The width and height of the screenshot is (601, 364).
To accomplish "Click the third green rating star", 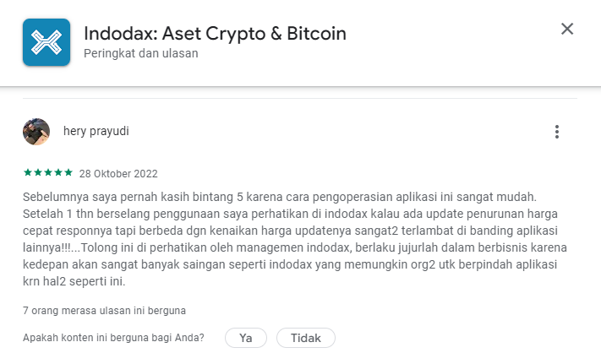I will coord(47,173).
